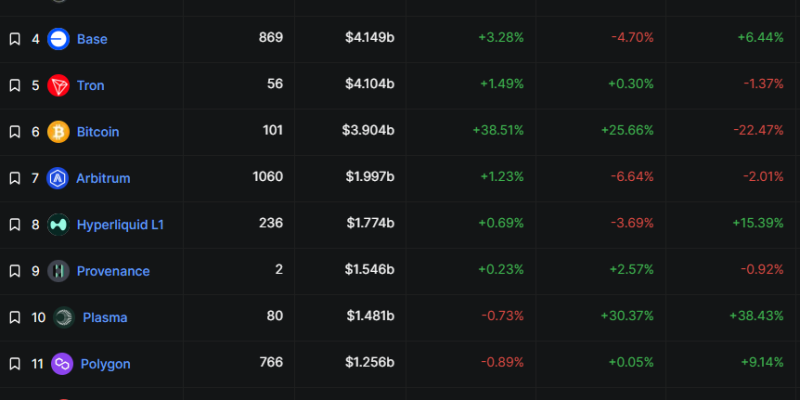The image size is (800, 400).
Task: Open the Hyperliquid L1 chain page
Action: coord(120,224)
